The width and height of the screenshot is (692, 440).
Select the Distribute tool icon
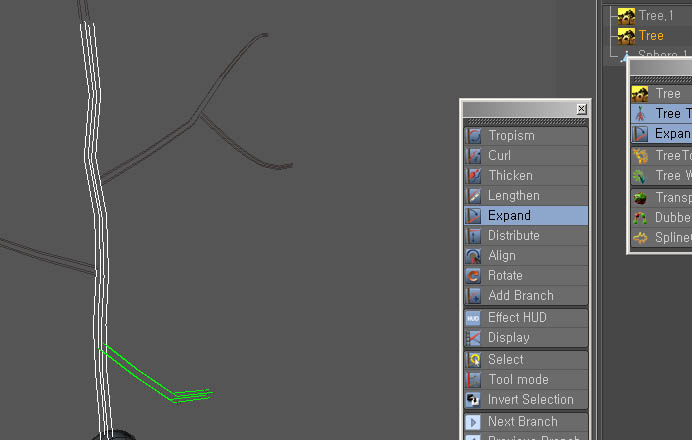(474, 236)
